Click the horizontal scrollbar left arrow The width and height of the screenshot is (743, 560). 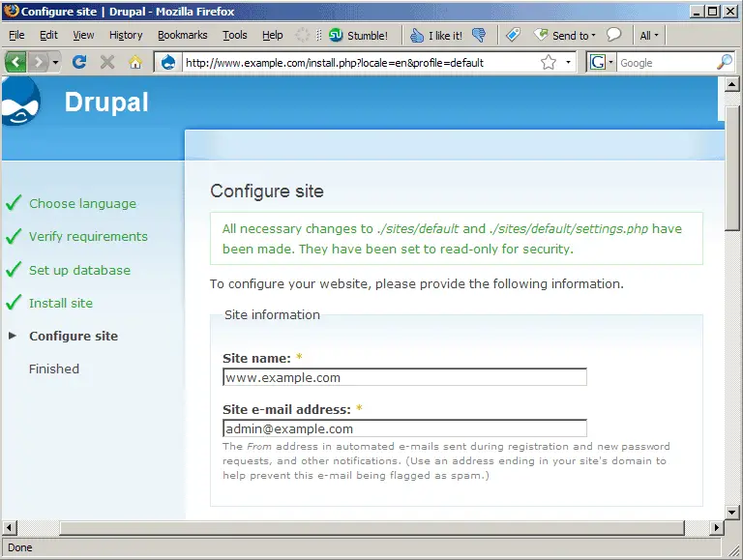pos(9,527)
